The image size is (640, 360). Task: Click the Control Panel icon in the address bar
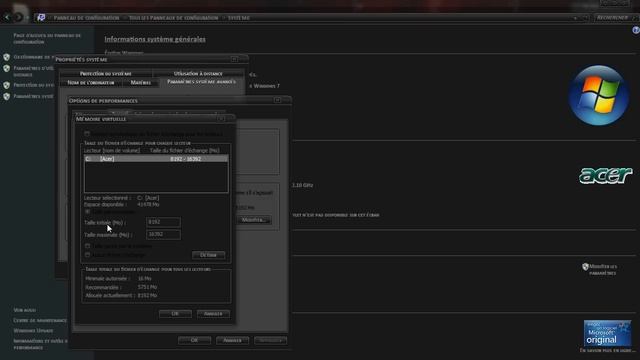click(x=41, y=18)
